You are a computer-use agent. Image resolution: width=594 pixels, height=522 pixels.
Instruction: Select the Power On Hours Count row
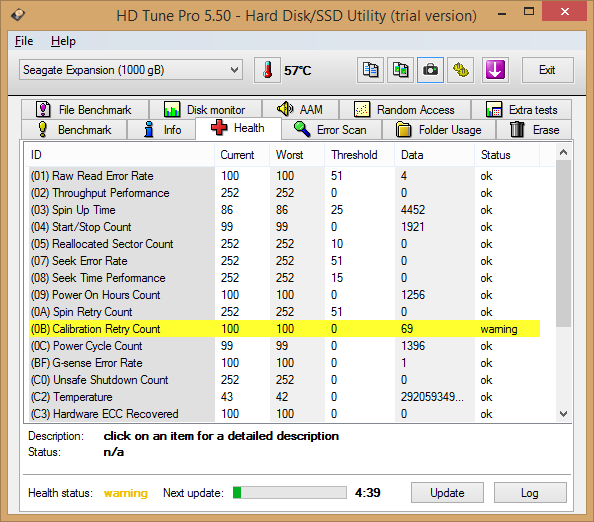pyautogui.click(x=284, y=295)
